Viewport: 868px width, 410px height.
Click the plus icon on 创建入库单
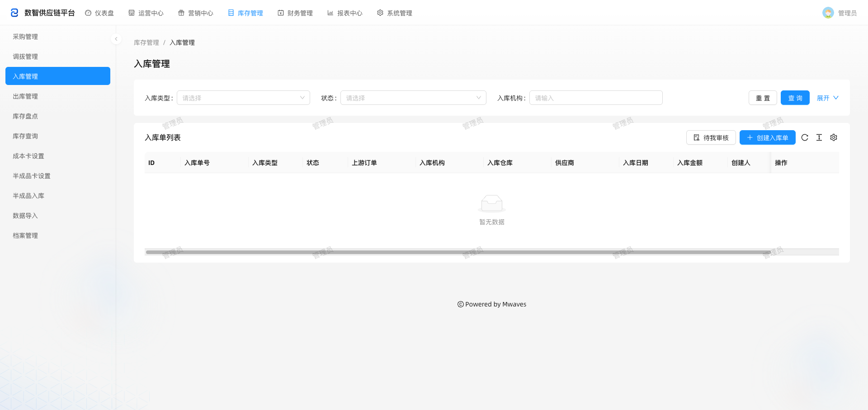click(750, 137)
